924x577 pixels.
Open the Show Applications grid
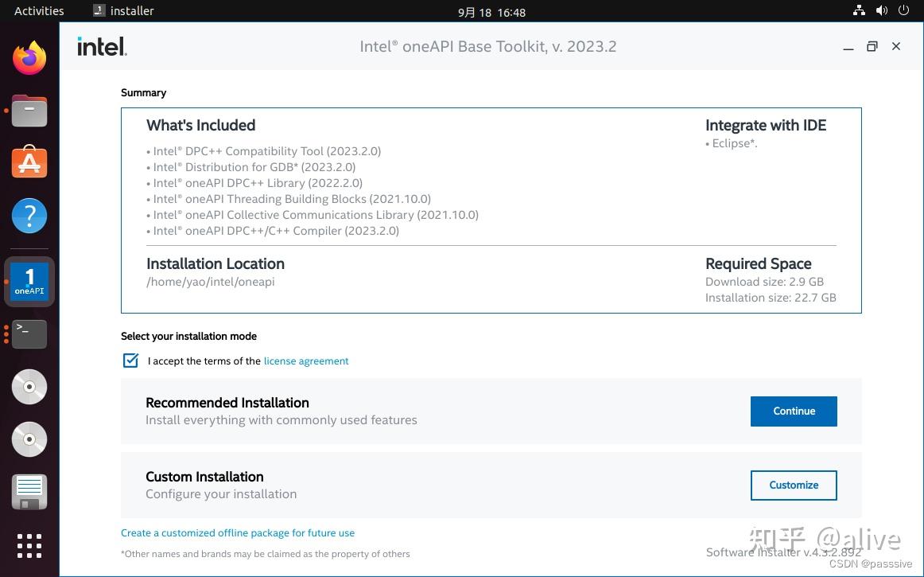click(x=29, y=546)
